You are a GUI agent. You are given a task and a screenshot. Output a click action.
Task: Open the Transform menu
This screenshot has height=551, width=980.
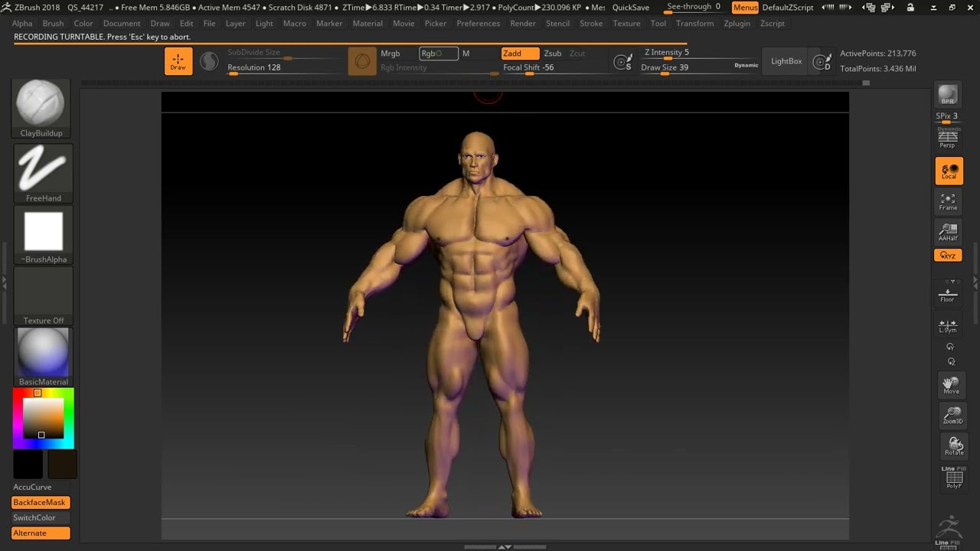point(694,24)
